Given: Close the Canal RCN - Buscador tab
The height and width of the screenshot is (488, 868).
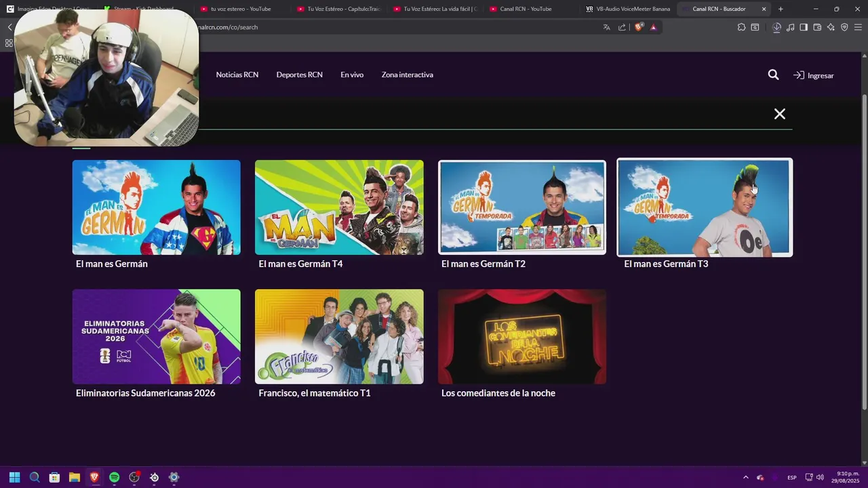Looking at the screenshot, I should tap(764, 9).
